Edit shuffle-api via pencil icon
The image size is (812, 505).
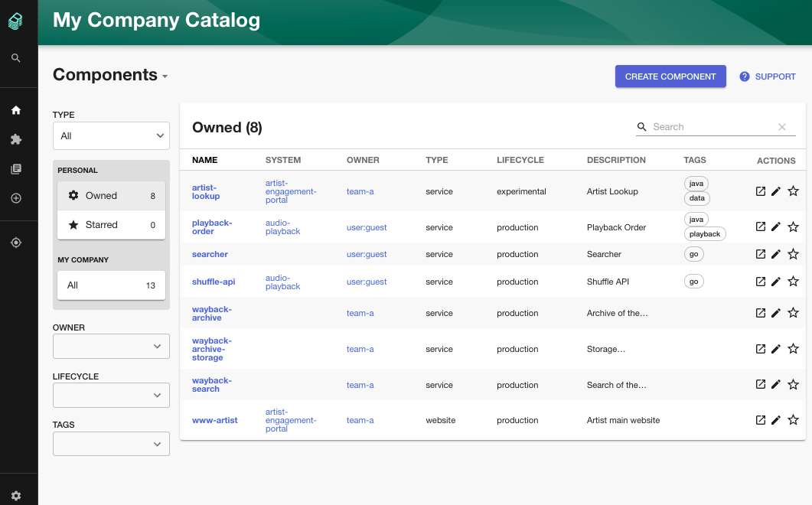pos(776,282)
